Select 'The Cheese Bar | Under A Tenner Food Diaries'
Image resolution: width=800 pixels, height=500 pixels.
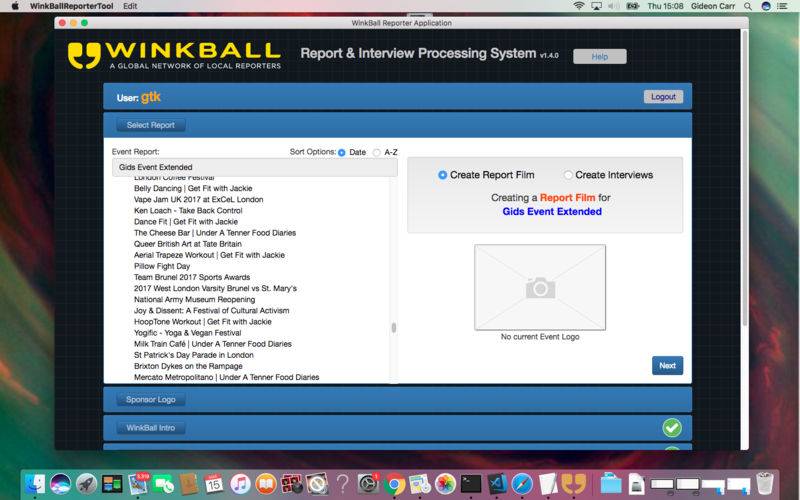coord(215,233)
